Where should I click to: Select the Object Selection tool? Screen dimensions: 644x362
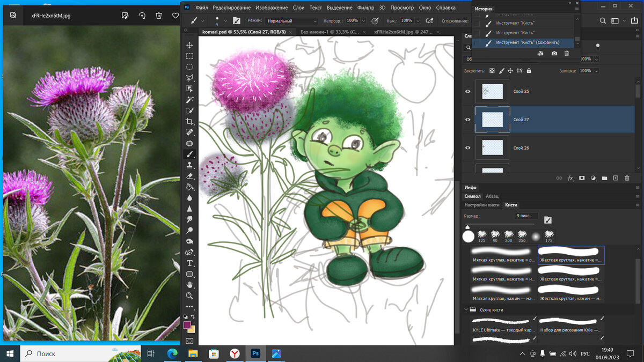point(189,88)
